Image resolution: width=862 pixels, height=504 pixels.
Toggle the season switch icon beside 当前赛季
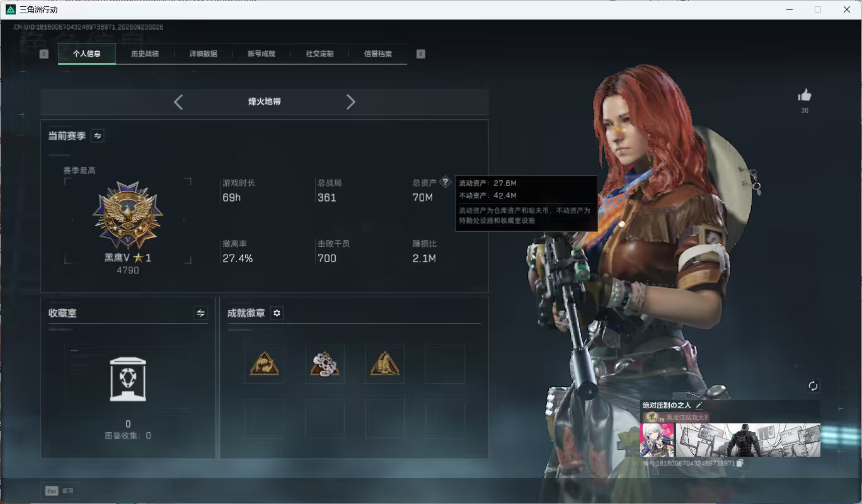pos(98,135)
